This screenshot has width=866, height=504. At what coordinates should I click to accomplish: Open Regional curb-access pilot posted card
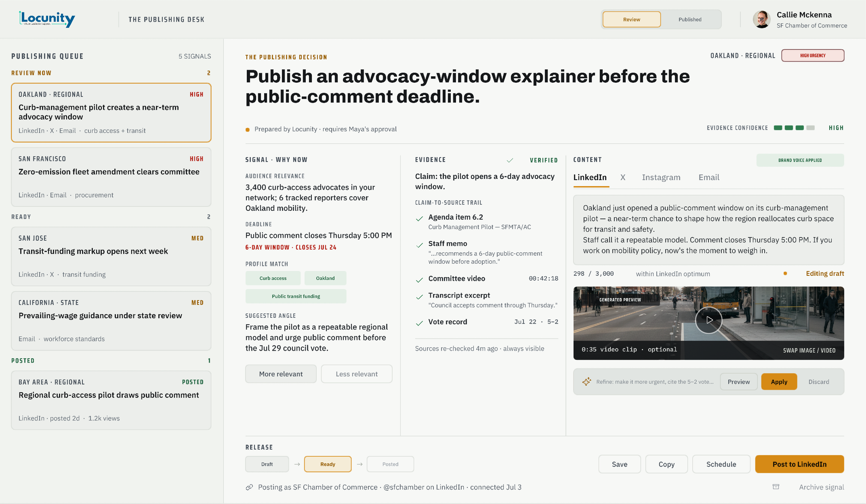(111, 400)
